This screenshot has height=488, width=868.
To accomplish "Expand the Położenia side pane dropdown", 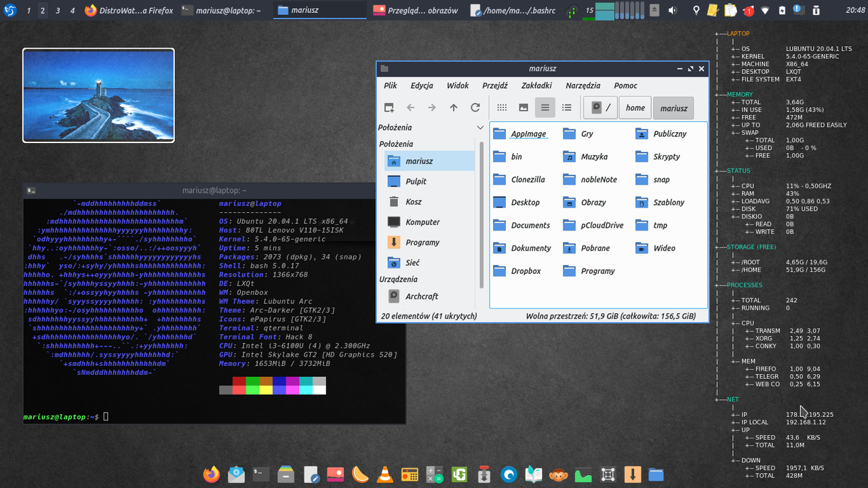I will [480, 127].
